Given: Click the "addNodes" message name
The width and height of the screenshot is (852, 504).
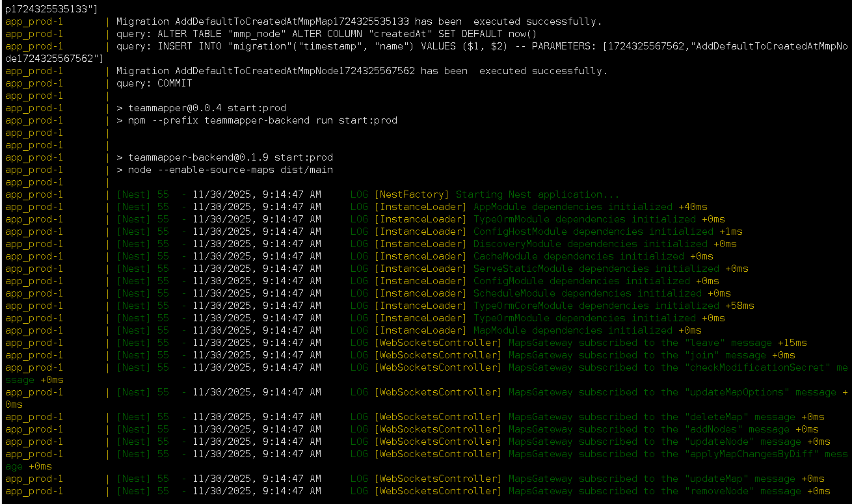Looking at the screenshot, I should pyautogui.click(x=713, y=429).
